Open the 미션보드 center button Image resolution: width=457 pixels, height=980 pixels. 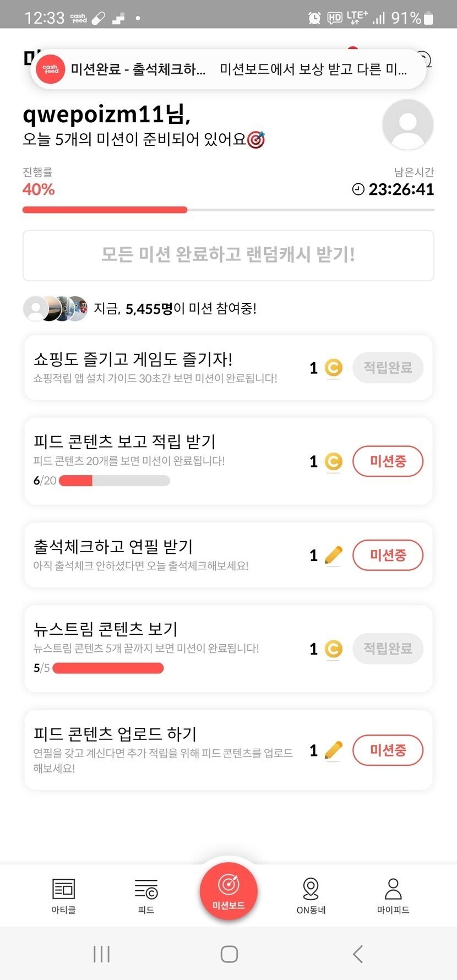coord(228,890)
